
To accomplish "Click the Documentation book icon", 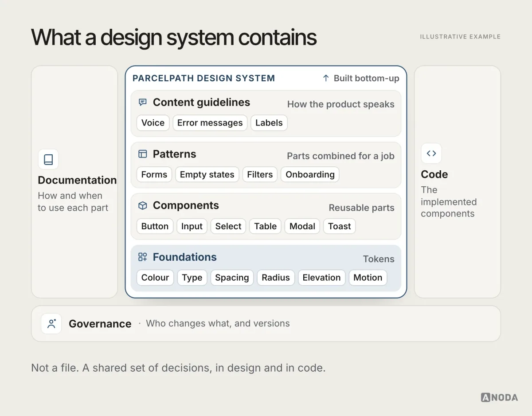I will point(48,159).
